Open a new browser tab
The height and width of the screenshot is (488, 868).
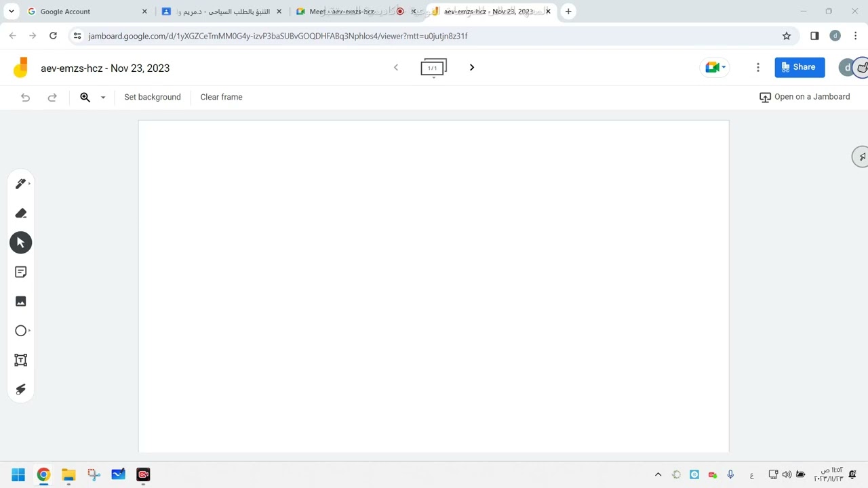click(568, 12)
